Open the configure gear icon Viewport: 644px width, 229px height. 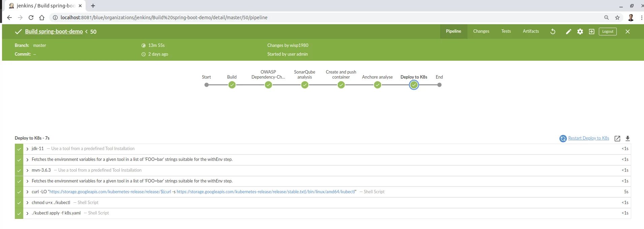tap(580, 31)
